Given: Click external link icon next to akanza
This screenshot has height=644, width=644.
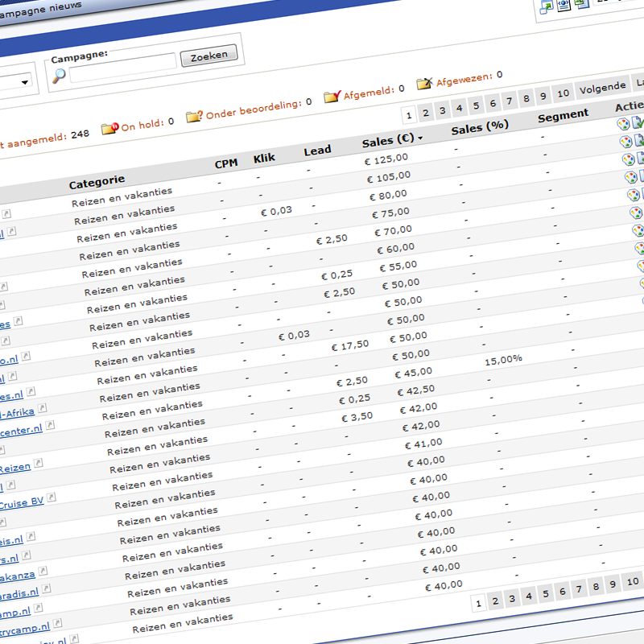Looking at the screenshot, I should 43,571.
